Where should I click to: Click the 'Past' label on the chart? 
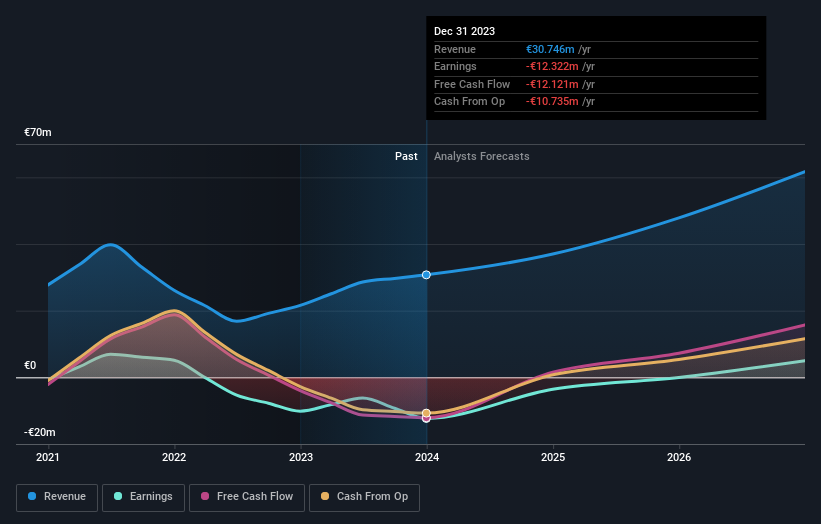click(x=406, y=156)
